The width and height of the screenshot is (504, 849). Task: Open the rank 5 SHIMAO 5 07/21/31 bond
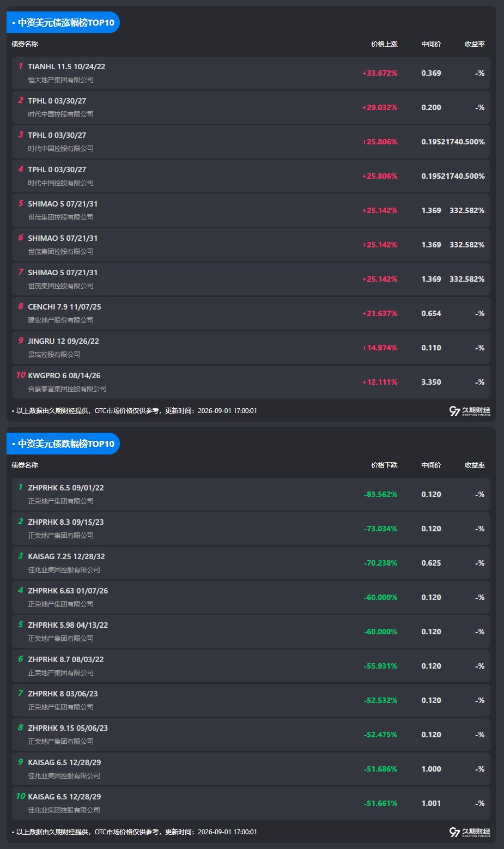pyautogui.click(x=63, y=204)
